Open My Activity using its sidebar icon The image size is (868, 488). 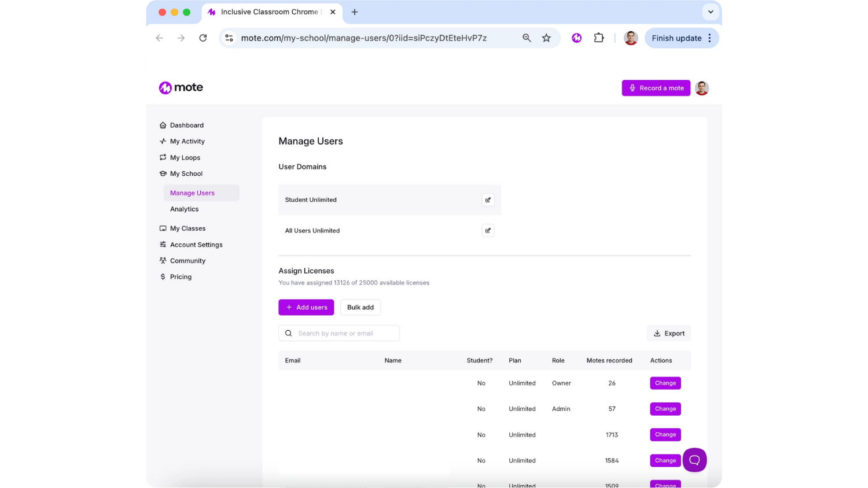163,141
